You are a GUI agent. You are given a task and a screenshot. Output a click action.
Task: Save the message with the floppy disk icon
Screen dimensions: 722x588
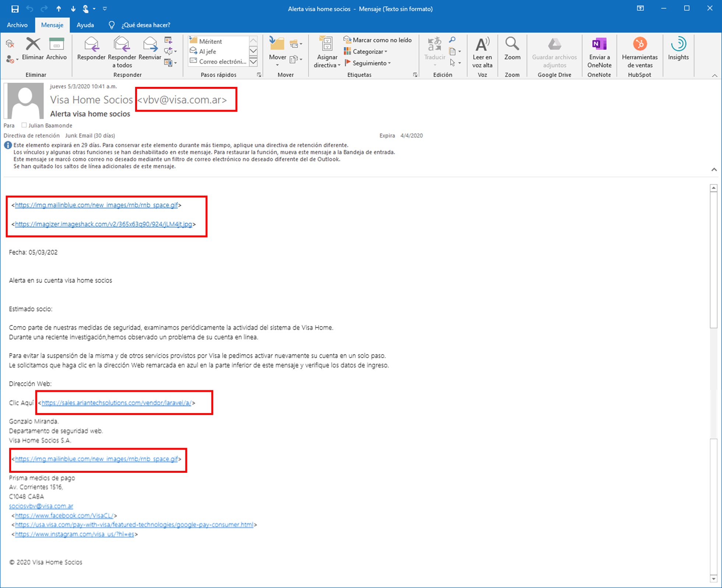pos(15,8)
